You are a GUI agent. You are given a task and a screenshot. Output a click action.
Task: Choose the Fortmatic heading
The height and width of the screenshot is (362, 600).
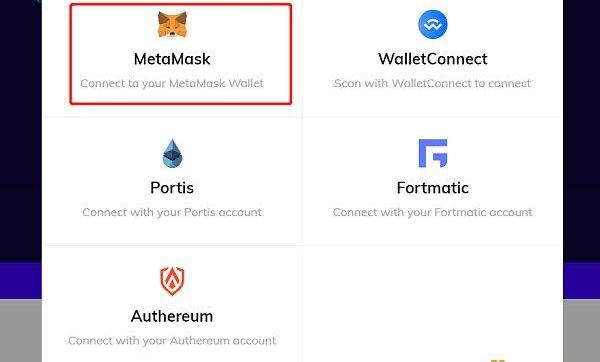coord(433,188)
